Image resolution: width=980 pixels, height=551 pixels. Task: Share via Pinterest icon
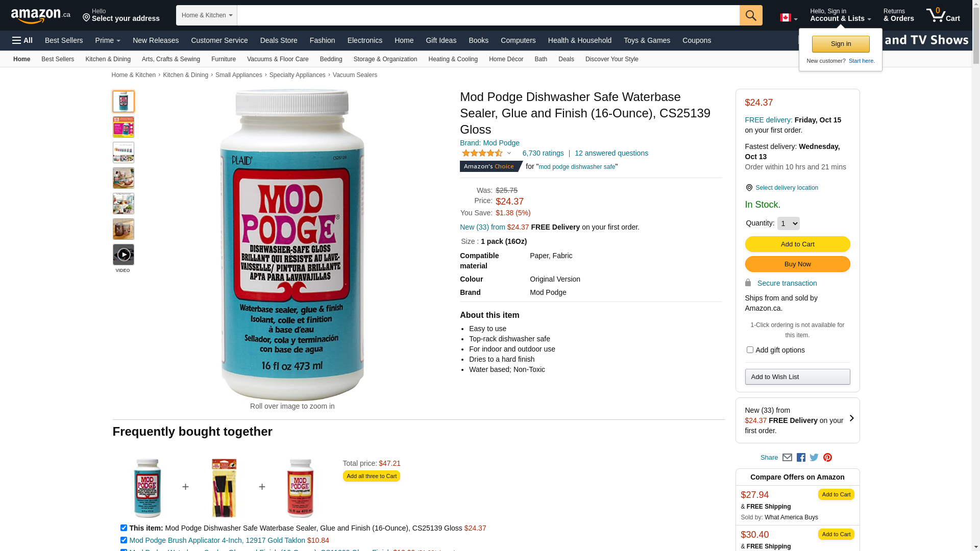tap(827, 458)
